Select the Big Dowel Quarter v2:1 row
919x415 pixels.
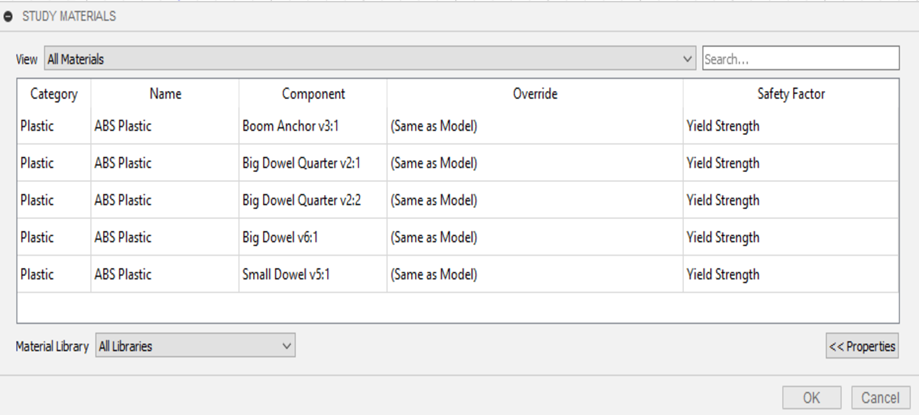click(x=458, y=163)
